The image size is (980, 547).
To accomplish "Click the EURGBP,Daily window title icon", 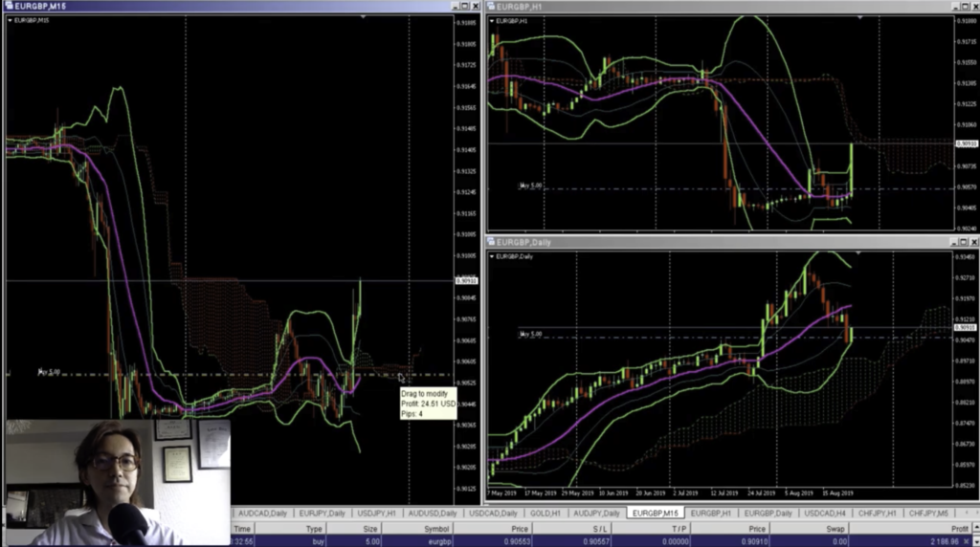I will coord(491,242).
